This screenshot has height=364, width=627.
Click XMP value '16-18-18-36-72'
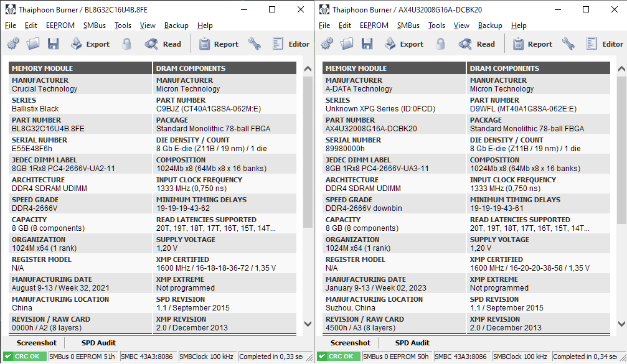222,268
